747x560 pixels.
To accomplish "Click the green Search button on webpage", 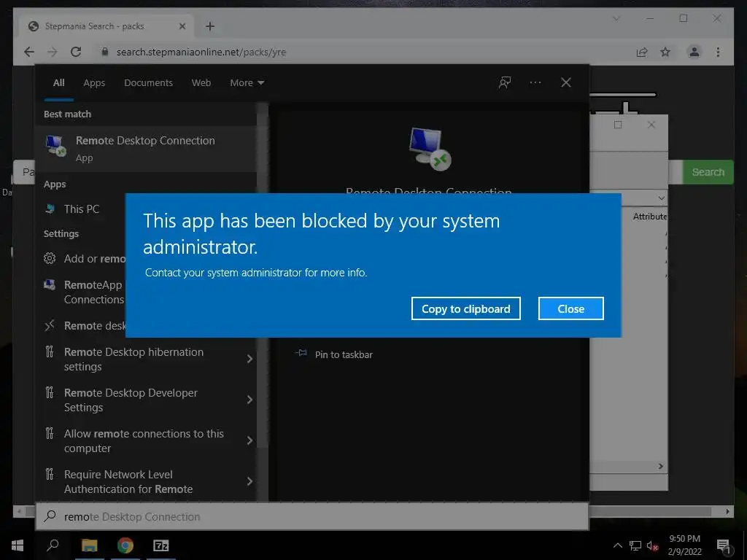I will 708,172.
